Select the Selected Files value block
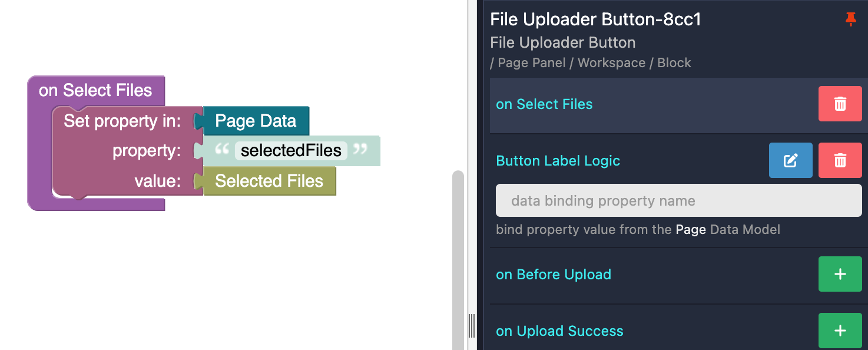 click(269, 181)
